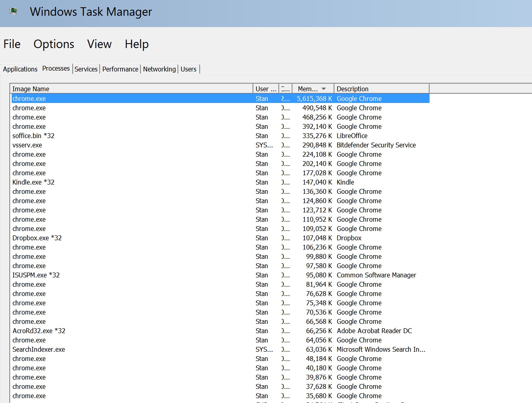
Task: Open the File menu
Action: [x=12, y=44]
